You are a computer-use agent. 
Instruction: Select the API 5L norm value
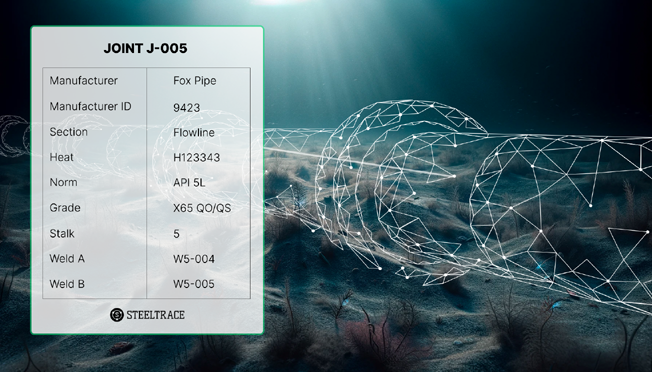(189, 182)
